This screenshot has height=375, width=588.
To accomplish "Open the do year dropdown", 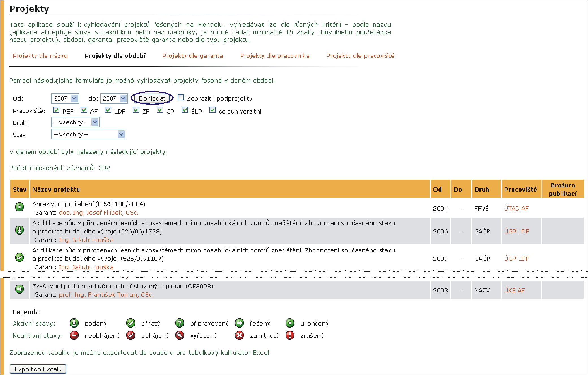I will [114, 98].
